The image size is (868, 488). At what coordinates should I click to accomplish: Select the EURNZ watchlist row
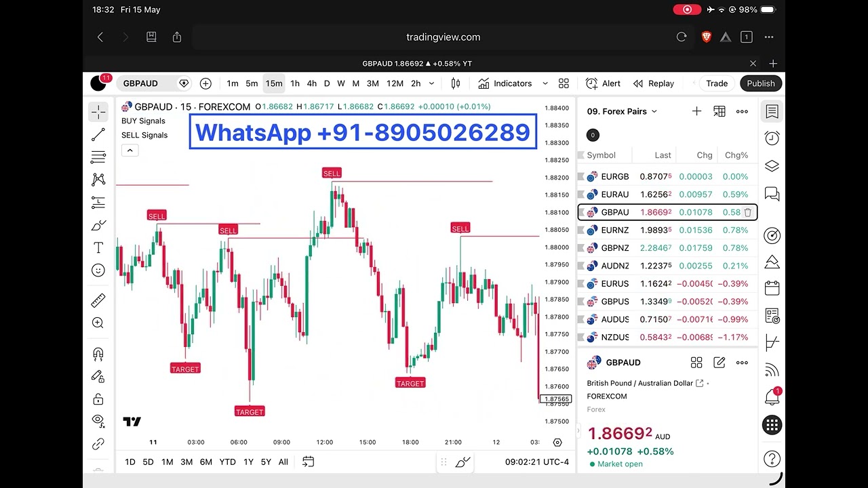click(x=667, y=230)
